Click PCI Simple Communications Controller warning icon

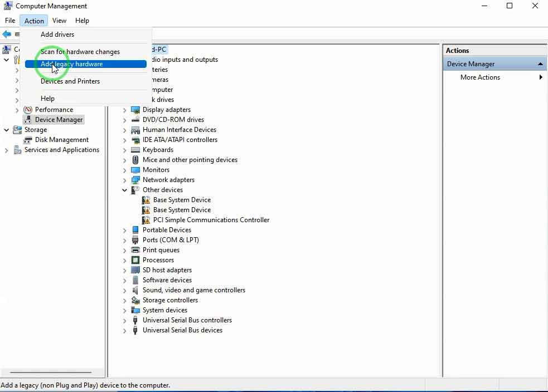146,220
